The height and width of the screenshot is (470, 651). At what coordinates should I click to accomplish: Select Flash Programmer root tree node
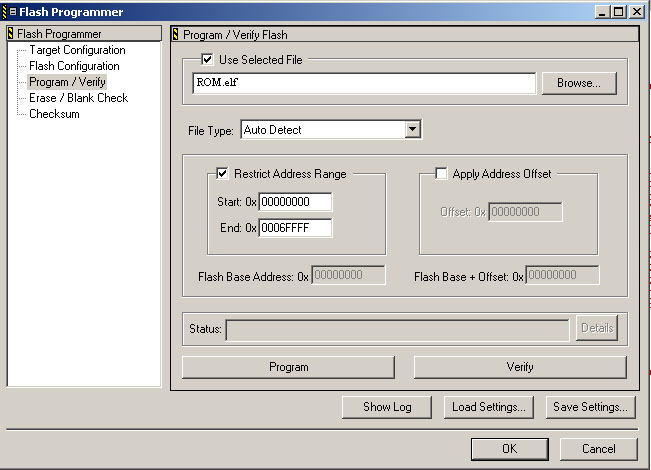pos(59,34)
